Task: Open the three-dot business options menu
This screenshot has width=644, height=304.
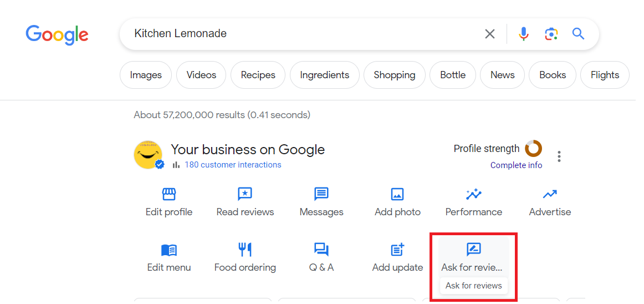Action: (559, 156)
